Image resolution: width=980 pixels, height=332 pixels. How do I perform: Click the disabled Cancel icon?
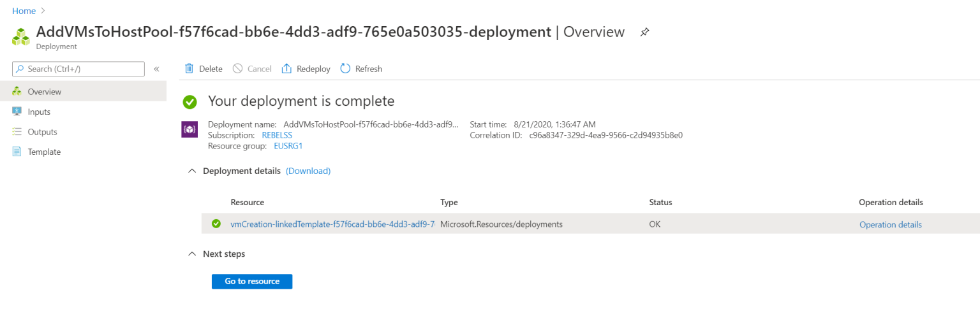point(237,68)
